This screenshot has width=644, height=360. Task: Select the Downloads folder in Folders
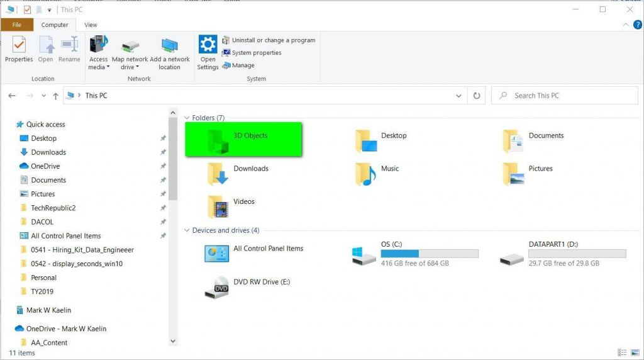point(237,173)
